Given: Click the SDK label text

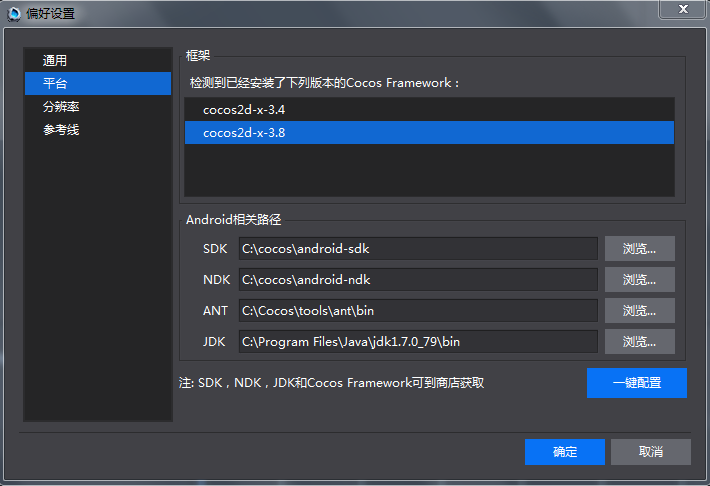Looking at the screenshot, I should click(x=215, y=249).
